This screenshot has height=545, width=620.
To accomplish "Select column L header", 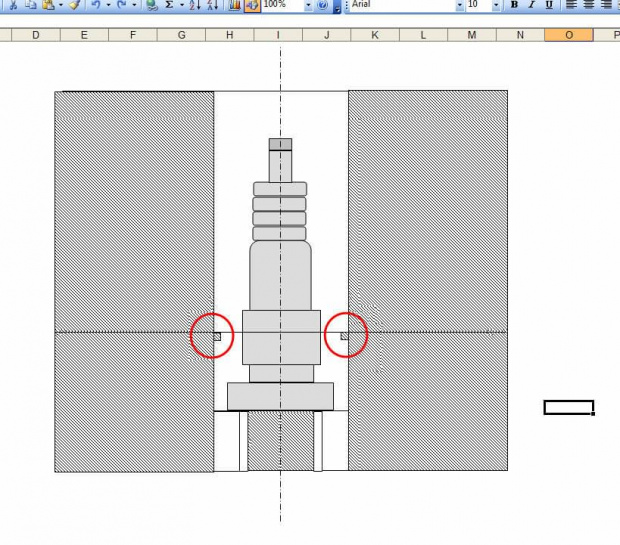I will 423,35.
